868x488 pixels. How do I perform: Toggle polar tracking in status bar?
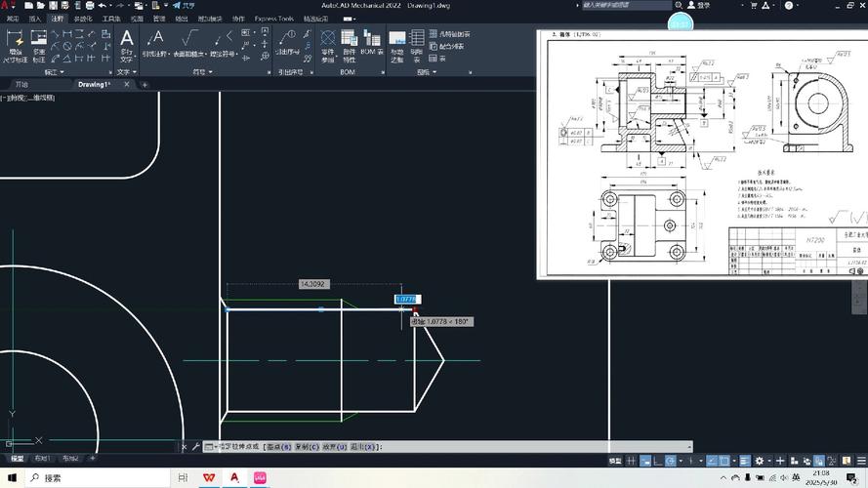[x=670, y=461]
